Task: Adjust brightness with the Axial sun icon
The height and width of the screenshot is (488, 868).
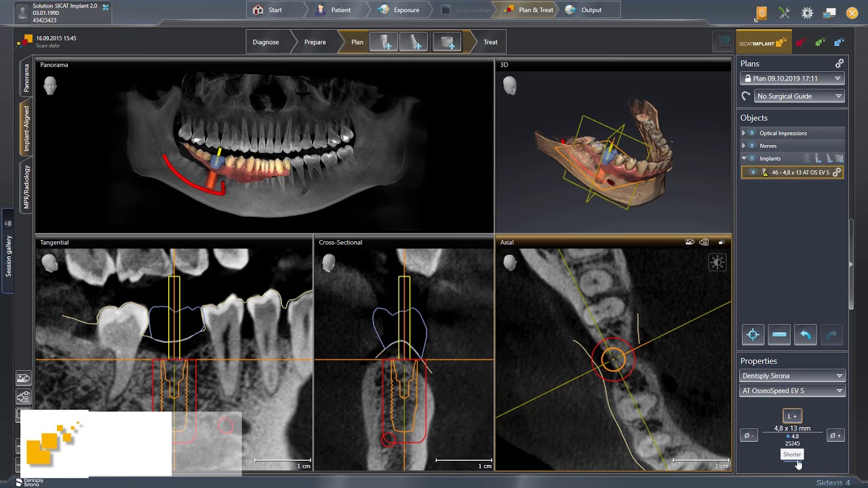Action: click(x=717, y=262)
